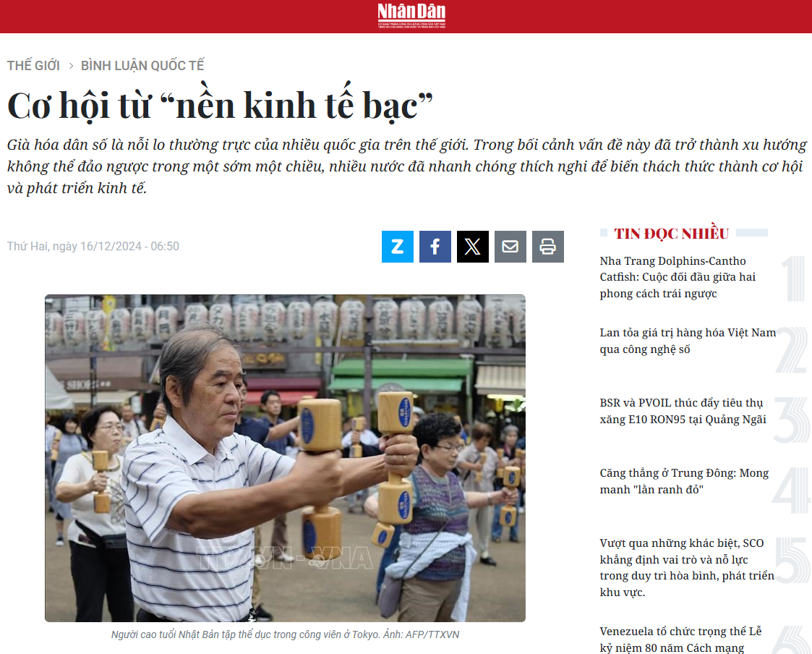Open Venezuela Lễ kỷ niệm article
This screenshot has height=654, width=812.
click(680, 640)
